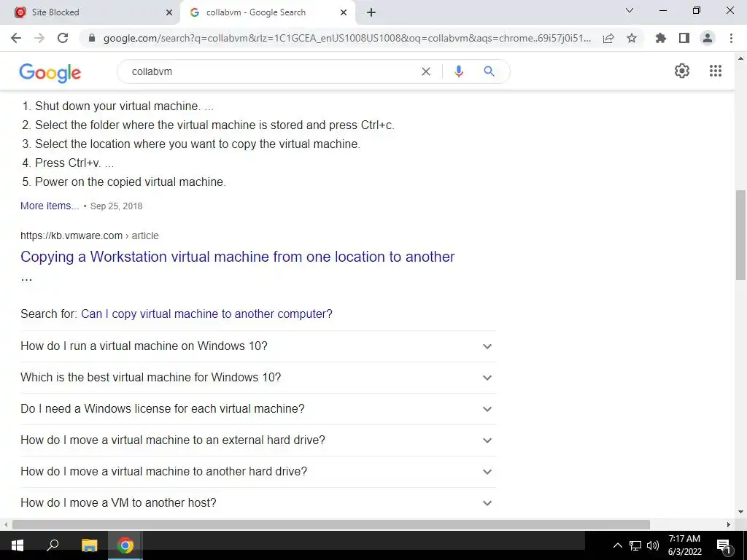The image size is (747, 560).
Task: Start voice search with microphone icon
Action: (459, 71)
